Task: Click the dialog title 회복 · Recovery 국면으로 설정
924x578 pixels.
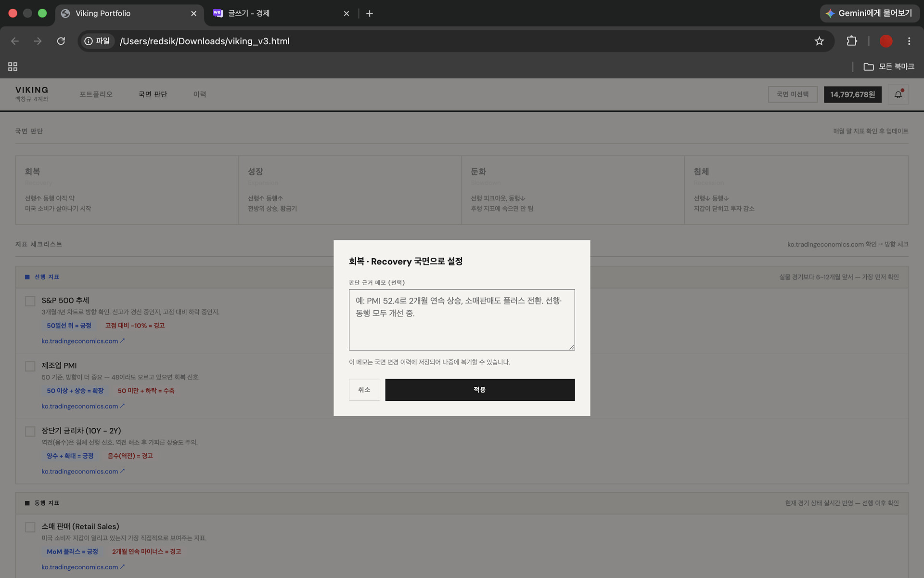Action: pos(406,261)
